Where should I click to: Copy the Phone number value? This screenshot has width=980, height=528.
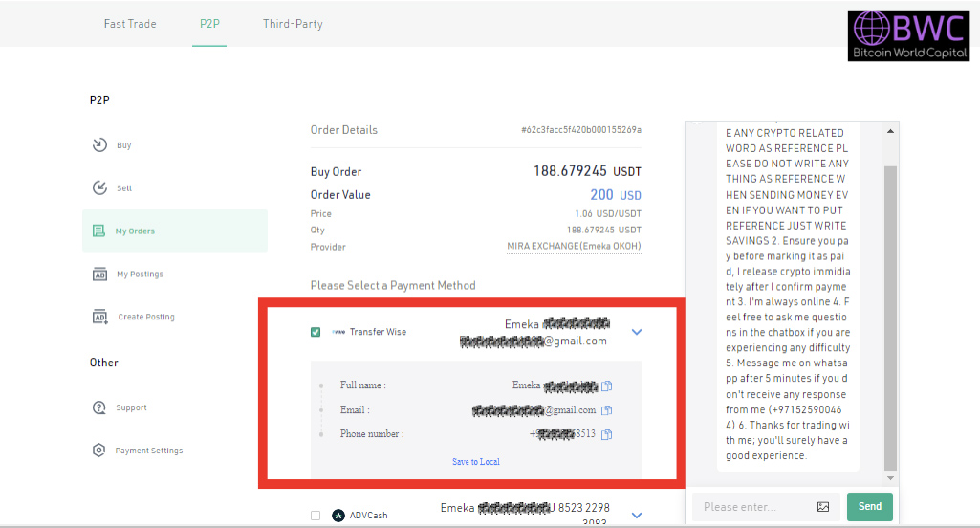pos(606,434)
